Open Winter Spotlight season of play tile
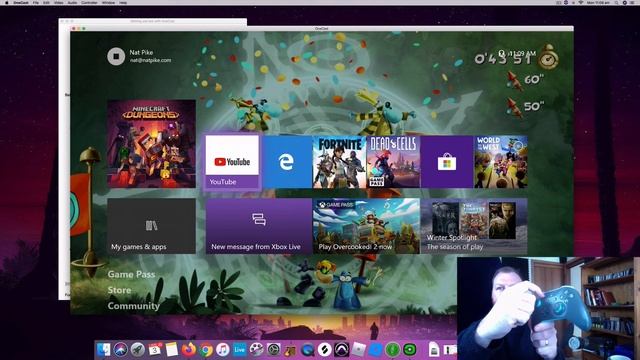 pos(474,226)
